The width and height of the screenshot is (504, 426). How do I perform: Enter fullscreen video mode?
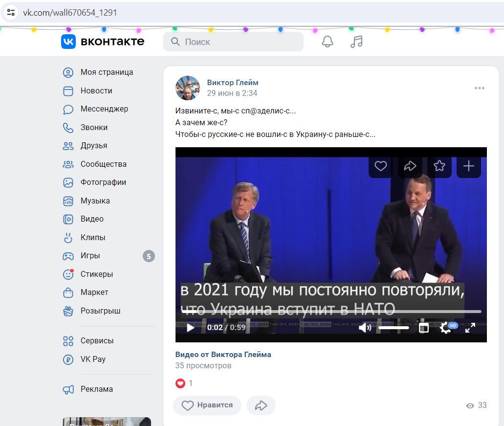click(470, 328)
